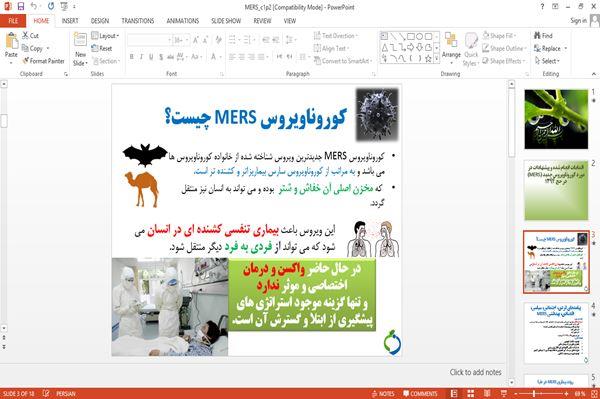Click the Cut scissors icon
600x399 pixels.
[25, 36]
